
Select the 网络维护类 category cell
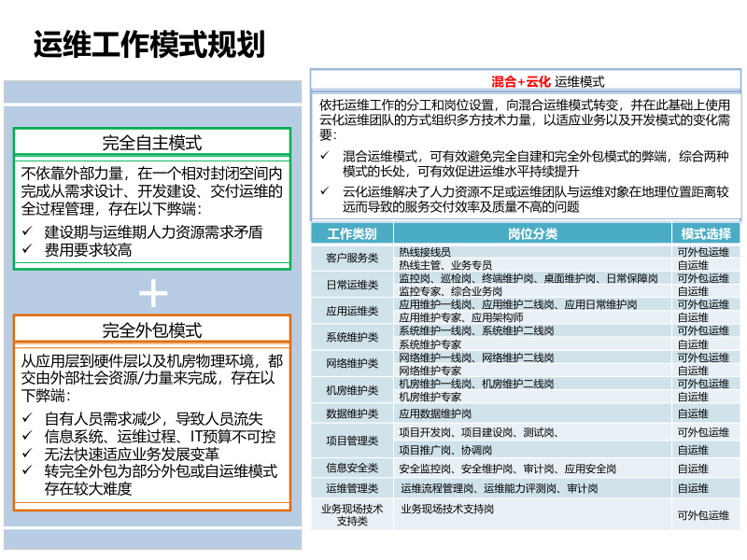click(352, 363)
